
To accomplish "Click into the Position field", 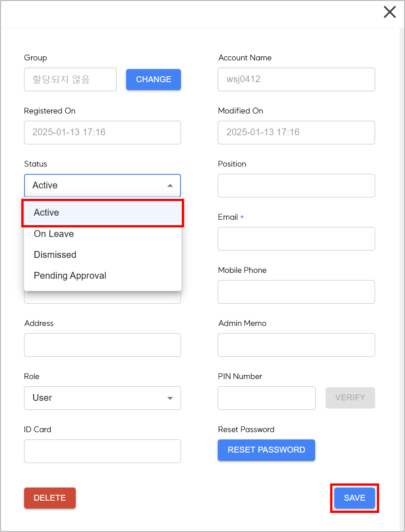I will 296,186.
